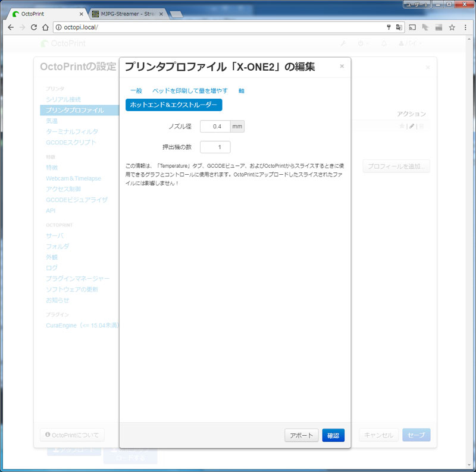Select the ホットエンド&エクストルーダー tab
This screenshot has width=476, height=472.
coord(174,105)
